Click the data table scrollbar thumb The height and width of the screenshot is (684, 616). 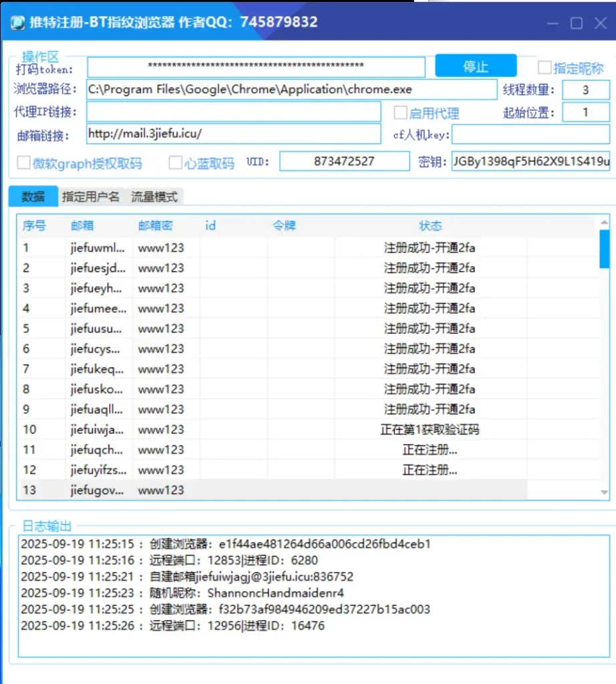604,249
